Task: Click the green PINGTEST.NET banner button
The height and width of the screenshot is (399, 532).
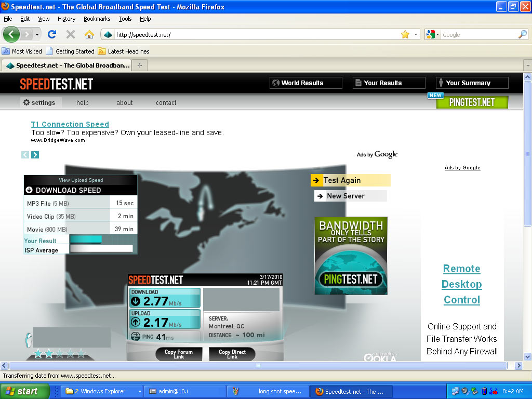Action: [472, 102]
